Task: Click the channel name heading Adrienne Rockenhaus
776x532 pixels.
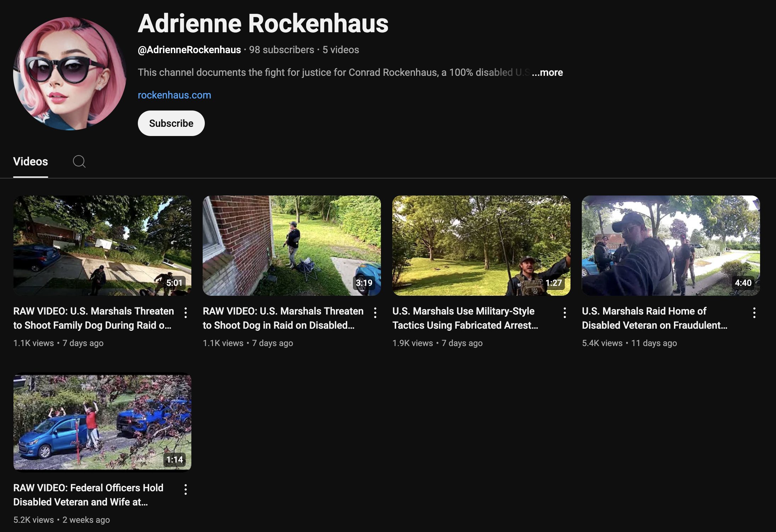Action: (263, 23)
